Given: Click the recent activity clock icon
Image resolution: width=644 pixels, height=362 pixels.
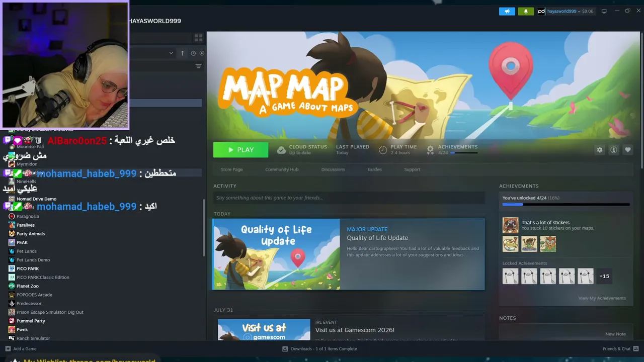Looking at the screenshot, I should 193,53.
